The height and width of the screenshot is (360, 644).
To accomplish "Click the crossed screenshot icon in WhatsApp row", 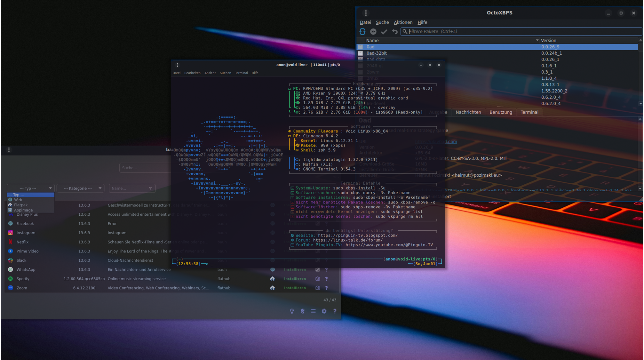I will click(x=317, y=270).
